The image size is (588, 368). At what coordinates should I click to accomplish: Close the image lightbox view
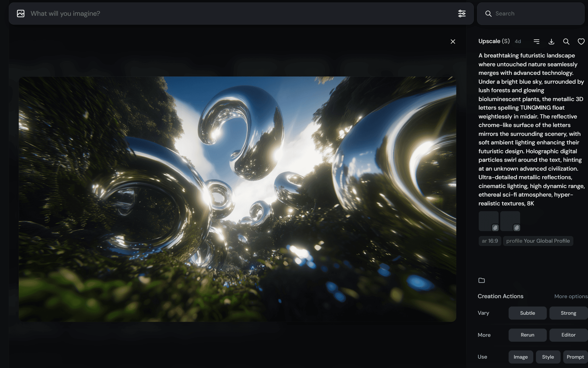[x=453, y=41]
